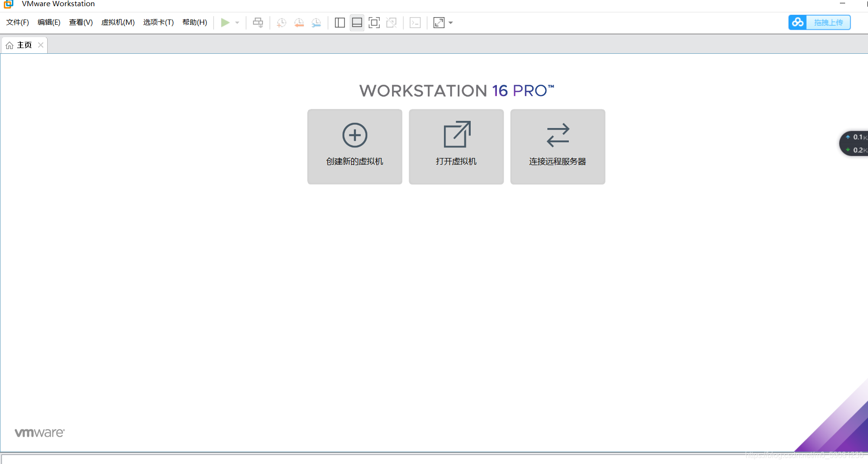
Task: Open the snapshot manager wrench icon
Action: pos(316,22)
